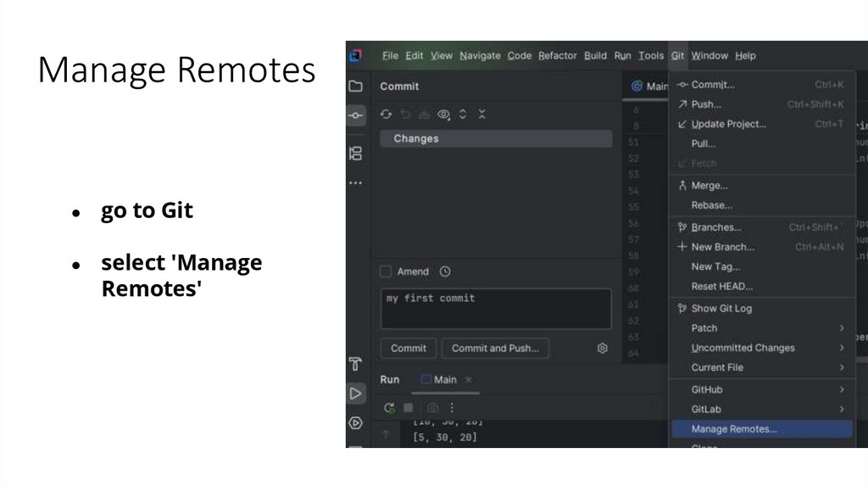Open commit message history clock icon

(x=445, y=271)
